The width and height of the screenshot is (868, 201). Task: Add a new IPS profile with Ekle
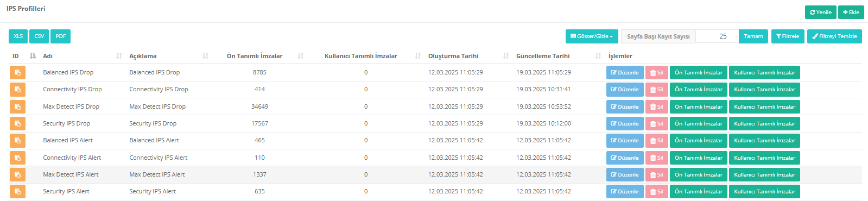click(851, 12)
